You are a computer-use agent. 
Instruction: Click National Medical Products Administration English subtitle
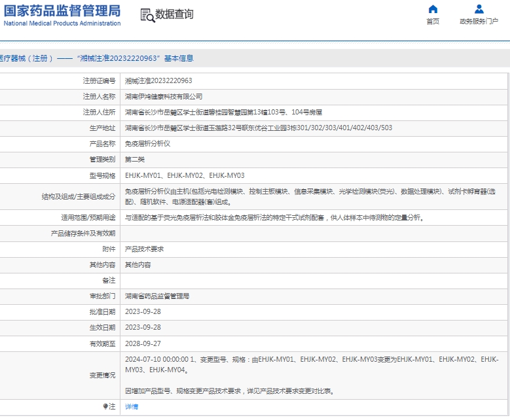pyautogui.click(x=62, y=24)
